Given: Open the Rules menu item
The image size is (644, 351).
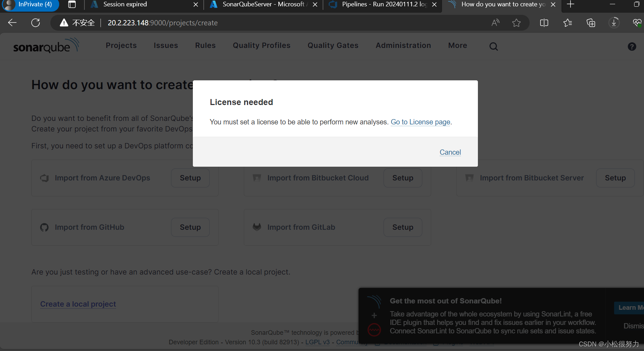Looking at the screenshot, I should (205, 45).
